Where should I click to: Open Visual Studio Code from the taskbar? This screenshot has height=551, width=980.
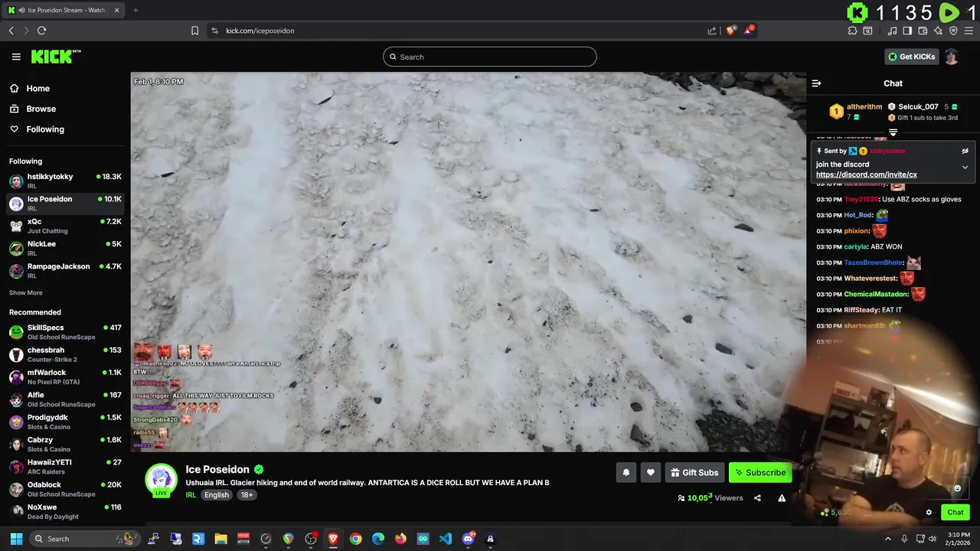446,539
